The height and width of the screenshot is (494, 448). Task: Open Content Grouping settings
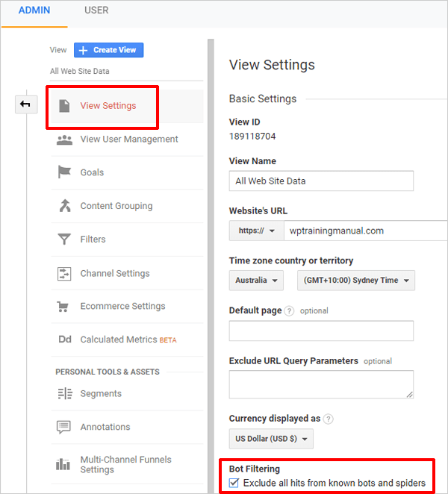click(128, 206)
